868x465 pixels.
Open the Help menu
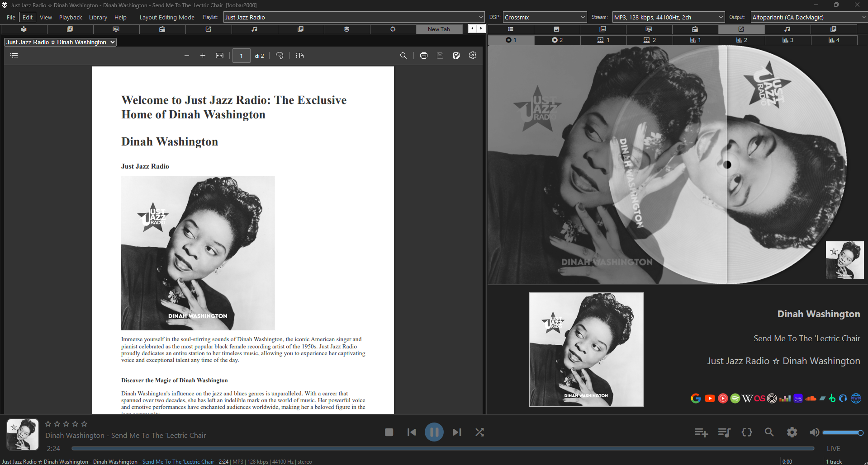[120, 17]
